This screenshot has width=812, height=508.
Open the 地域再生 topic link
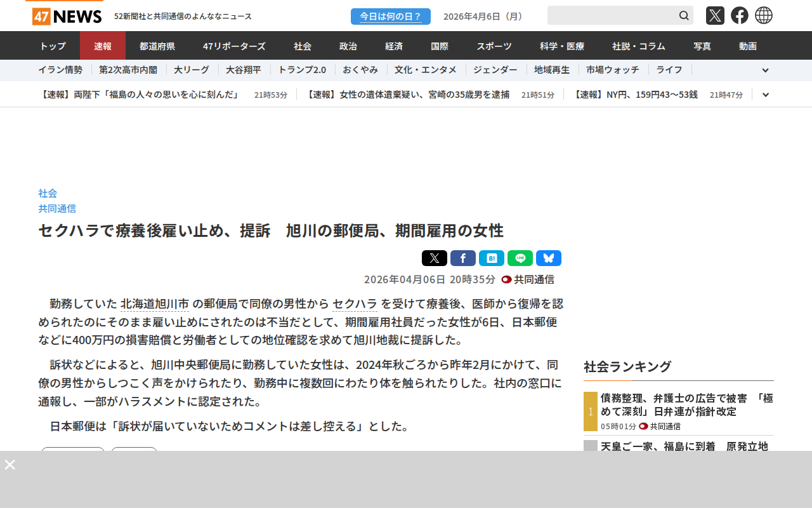(552, 70)
